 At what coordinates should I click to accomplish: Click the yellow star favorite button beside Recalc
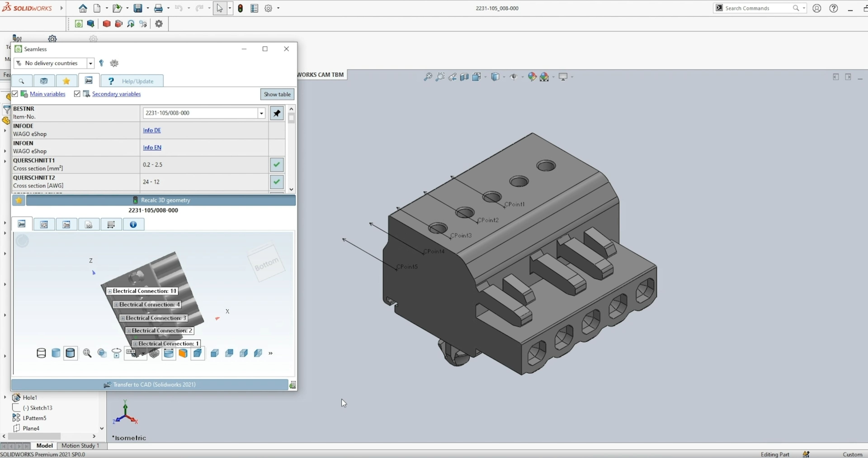click(x=19, y=200)
